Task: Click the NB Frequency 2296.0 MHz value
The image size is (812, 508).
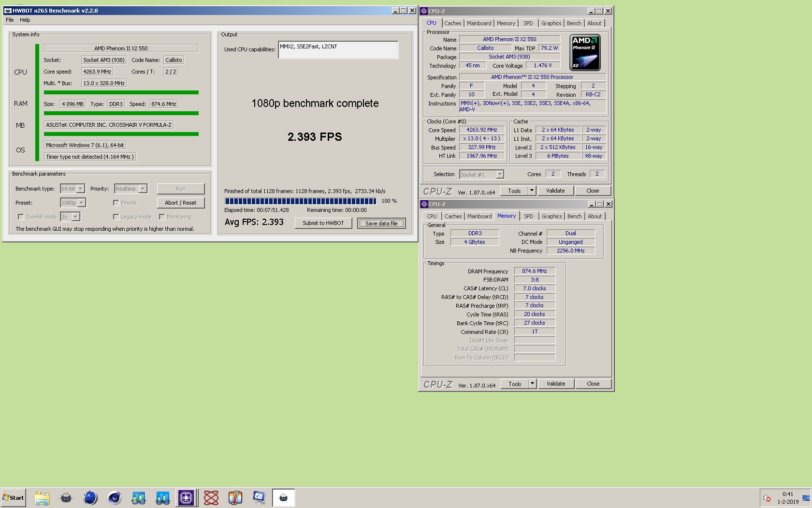Action: 571,251
